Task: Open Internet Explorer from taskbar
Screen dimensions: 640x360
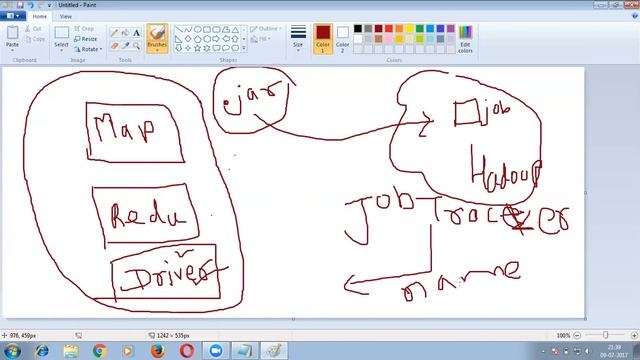Action: (x=42, y=351)
